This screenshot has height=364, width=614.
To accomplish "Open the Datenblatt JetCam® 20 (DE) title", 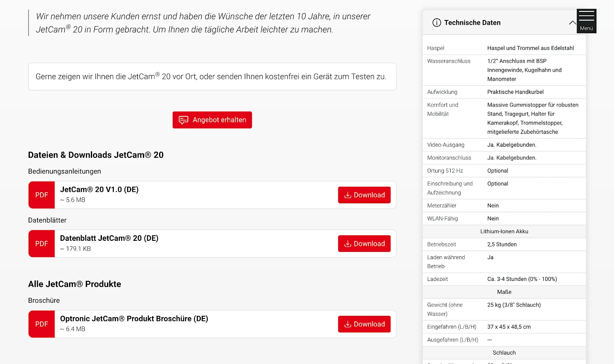I will tap(109, 238).
